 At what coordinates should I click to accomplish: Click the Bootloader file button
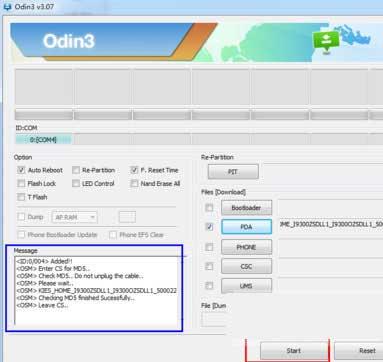pos(246,208)
